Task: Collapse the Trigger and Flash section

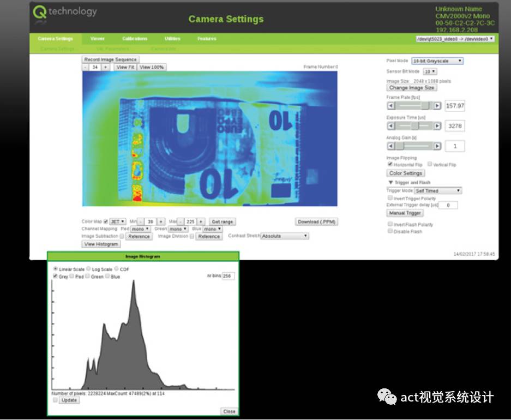Action: (390, 183)
